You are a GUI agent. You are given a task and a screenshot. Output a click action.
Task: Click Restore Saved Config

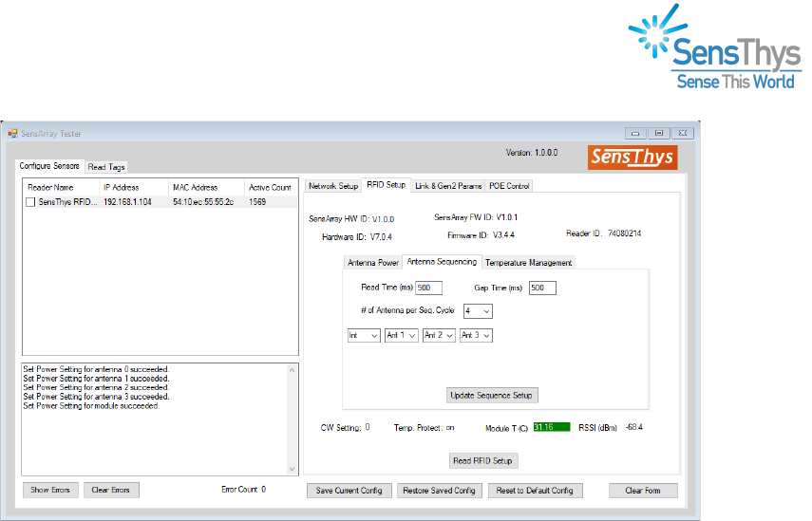(x=439, y=491)
